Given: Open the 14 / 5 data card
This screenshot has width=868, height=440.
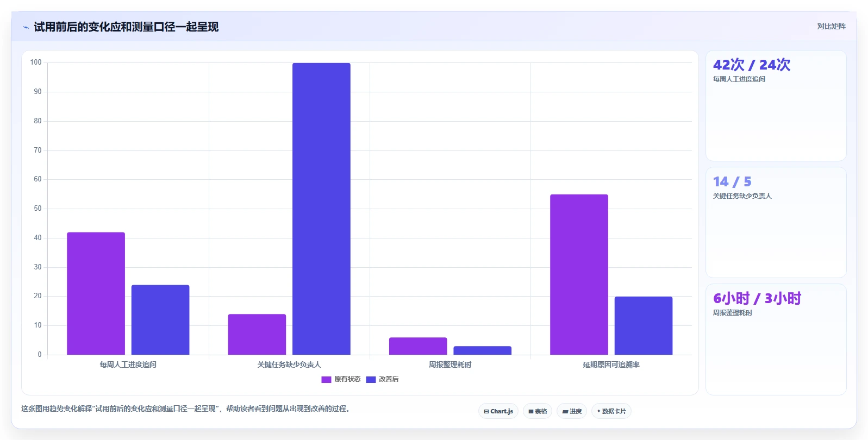Looking at the screenshot, I should coord(776,223).
